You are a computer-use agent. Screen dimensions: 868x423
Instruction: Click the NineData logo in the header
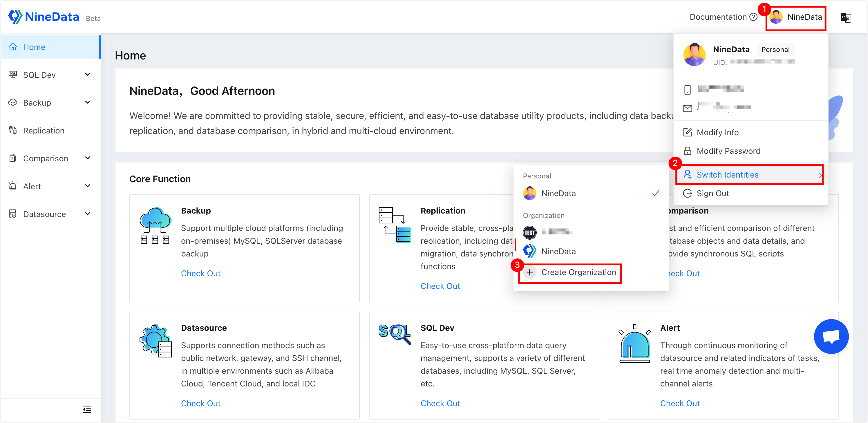click(44, 17)
